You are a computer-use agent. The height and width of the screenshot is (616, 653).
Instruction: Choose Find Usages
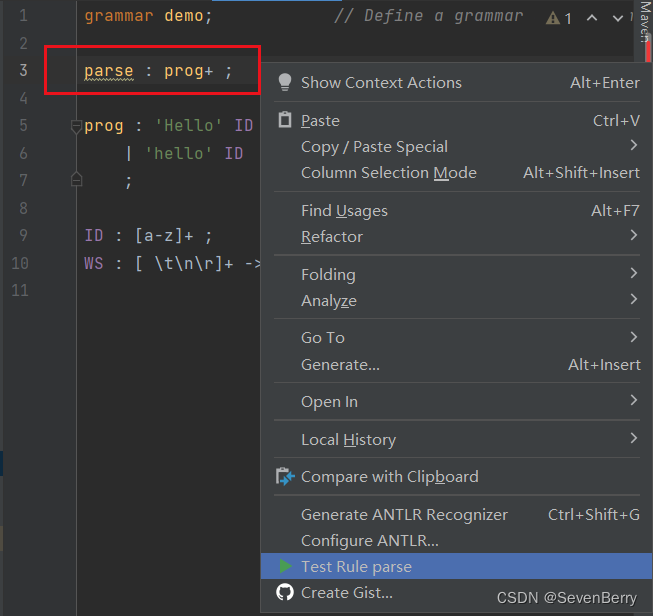click(456, 210)
